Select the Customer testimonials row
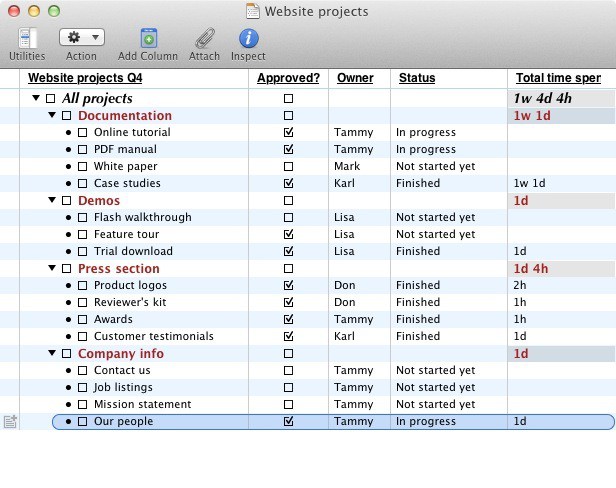The height and width of the screenshot is (488, 616). 153,337
